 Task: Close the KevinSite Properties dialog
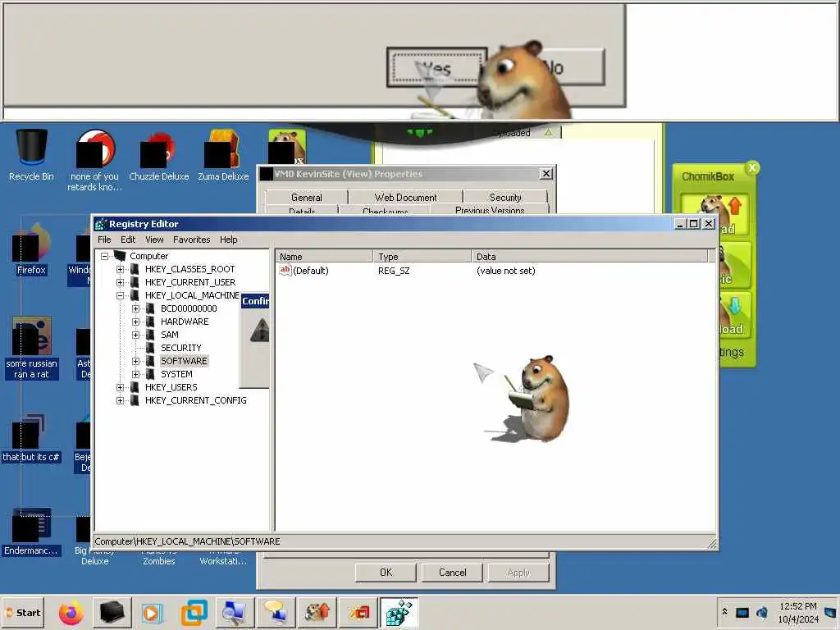point(546,174)
